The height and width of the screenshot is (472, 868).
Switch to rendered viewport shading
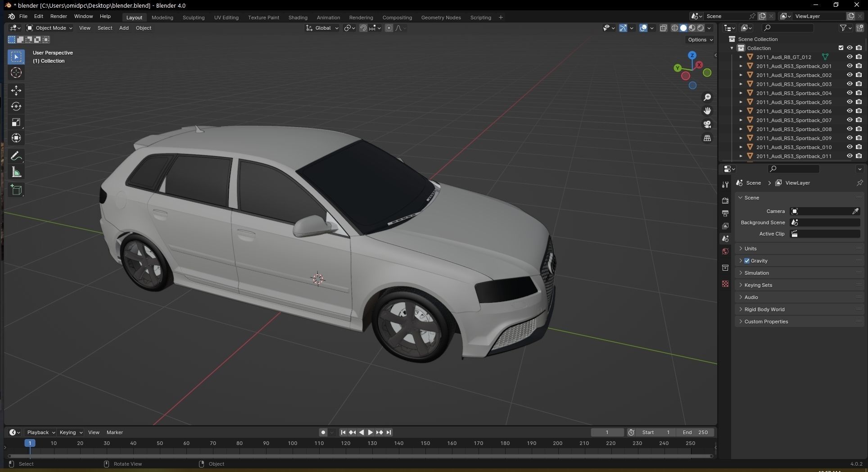701,28
